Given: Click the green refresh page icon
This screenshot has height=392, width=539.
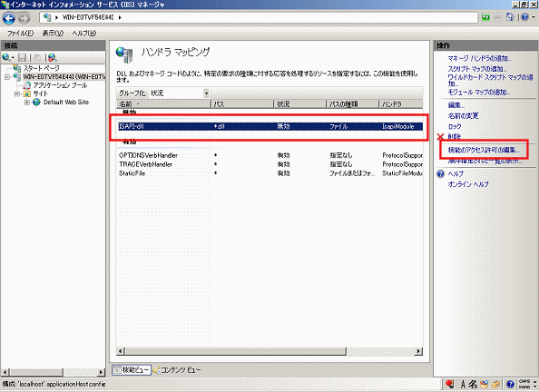Looking at the screenshot, I should click(x=485, y=17).
